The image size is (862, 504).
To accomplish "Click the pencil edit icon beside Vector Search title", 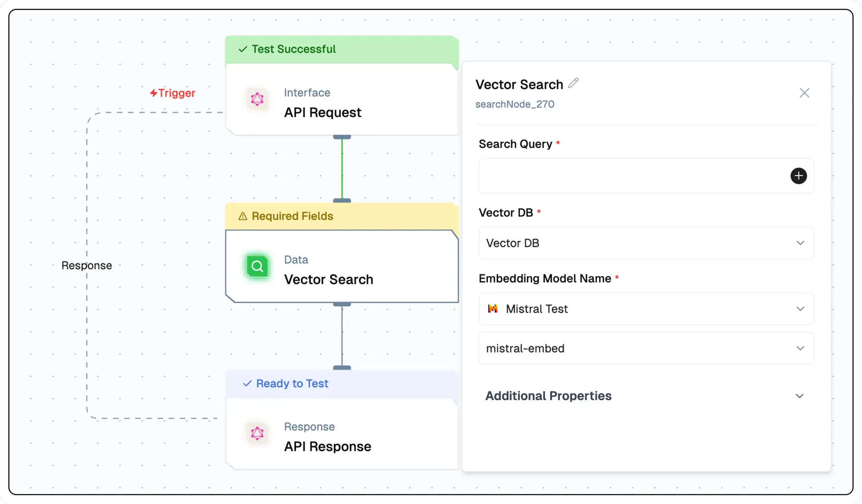I will pyautogui.click(x=573, y=83).
